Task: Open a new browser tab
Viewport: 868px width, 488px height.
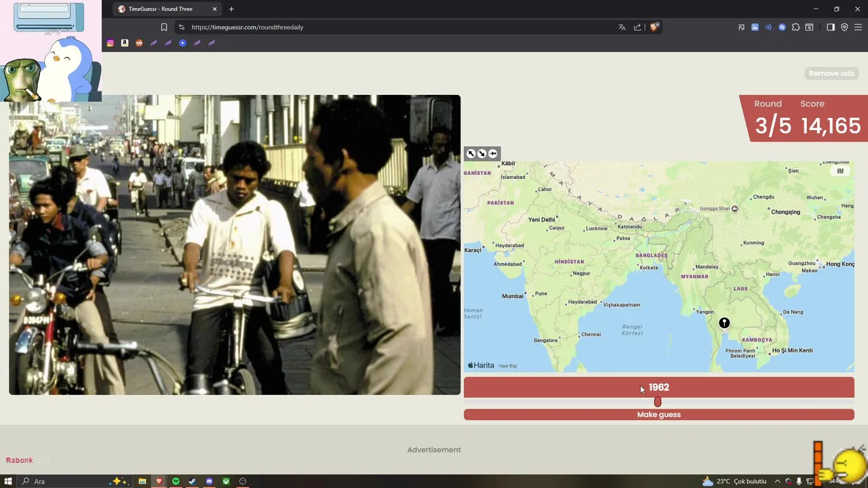Action: click(231, 9)
